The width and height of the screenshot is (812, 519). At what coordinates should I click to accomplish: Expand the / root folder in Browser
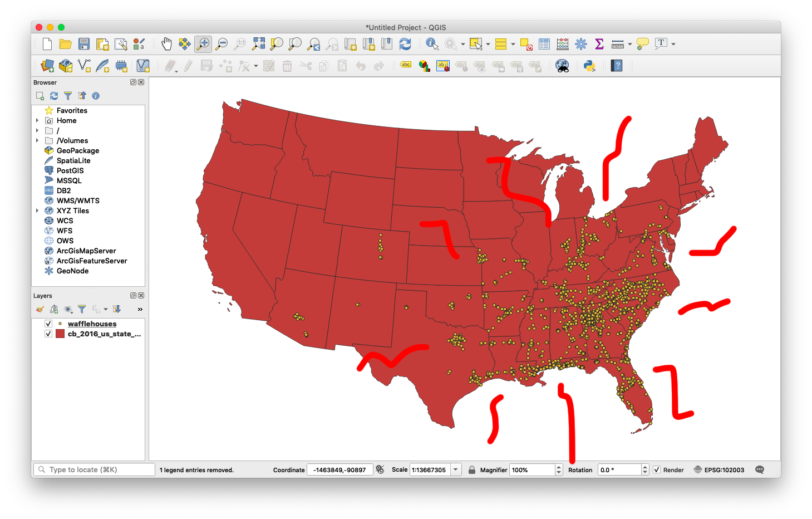[x=37, y=130]
